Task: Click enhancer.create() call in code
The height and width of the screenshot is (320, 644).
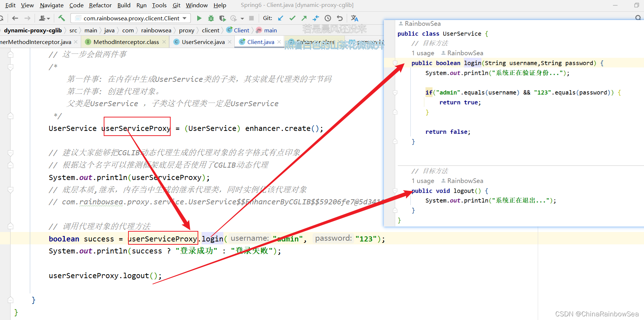Action: tap(282, 128)
